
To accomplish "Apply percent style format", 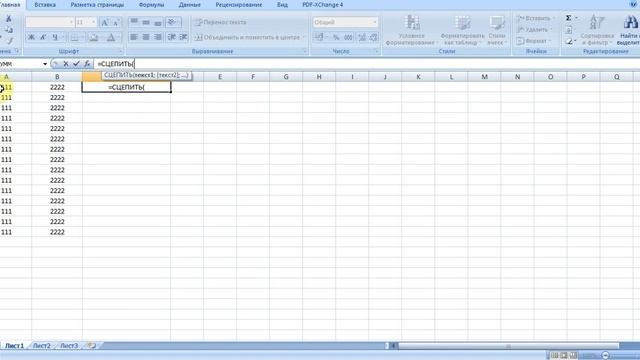I will (x=336, y=37).
